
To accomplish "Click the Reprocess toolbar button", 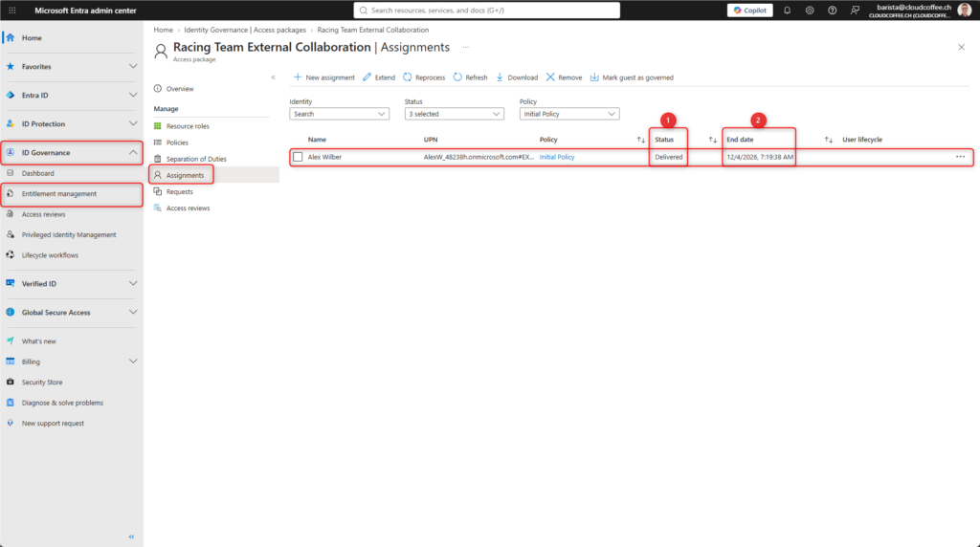I will tap(424, 77).
